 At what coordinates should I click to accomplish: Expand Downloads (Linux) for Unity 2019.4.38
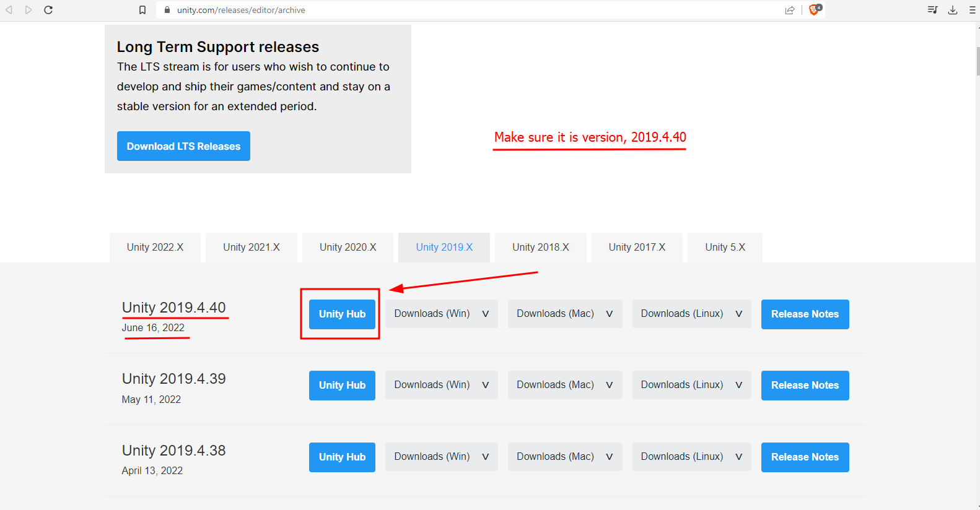(x=692, y=457)
